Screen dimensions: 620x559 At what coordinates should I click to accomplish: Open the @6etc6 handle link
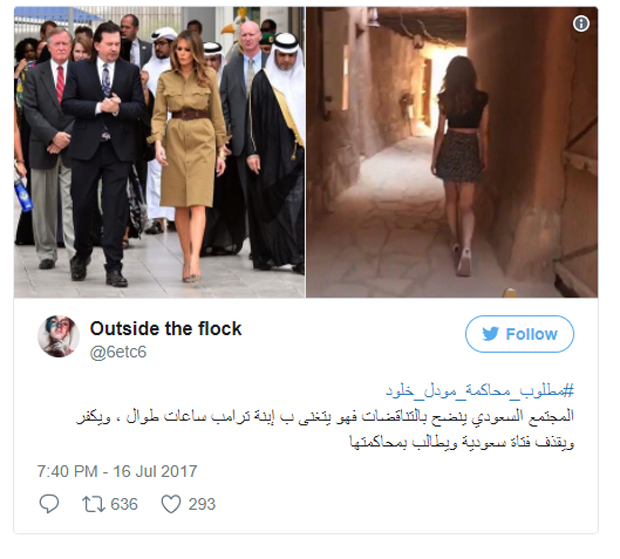point(118,352)
